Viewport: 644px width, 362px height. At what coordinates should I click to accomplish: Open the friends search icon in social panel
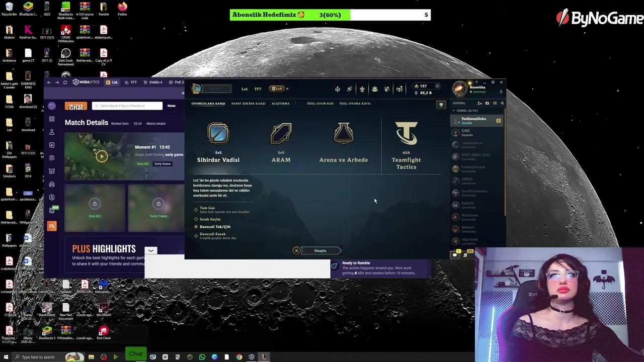coord(502,103)
